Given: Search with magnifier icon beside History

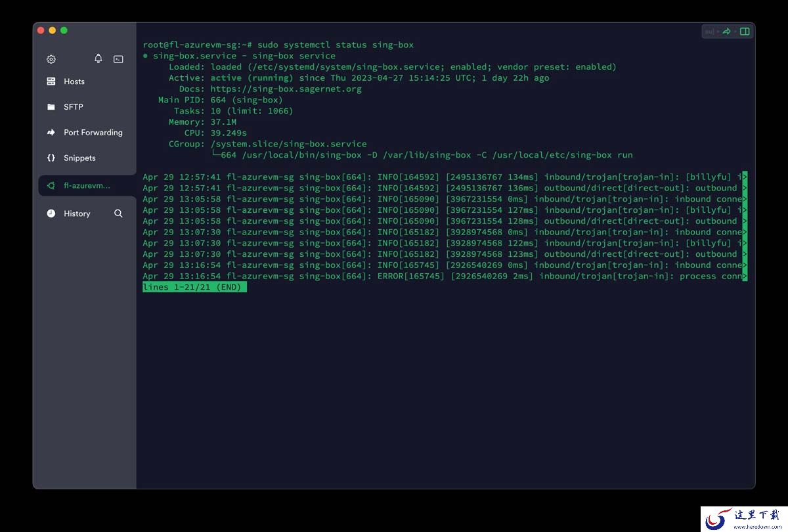Looking at the screenshot, I should (118, 213).
